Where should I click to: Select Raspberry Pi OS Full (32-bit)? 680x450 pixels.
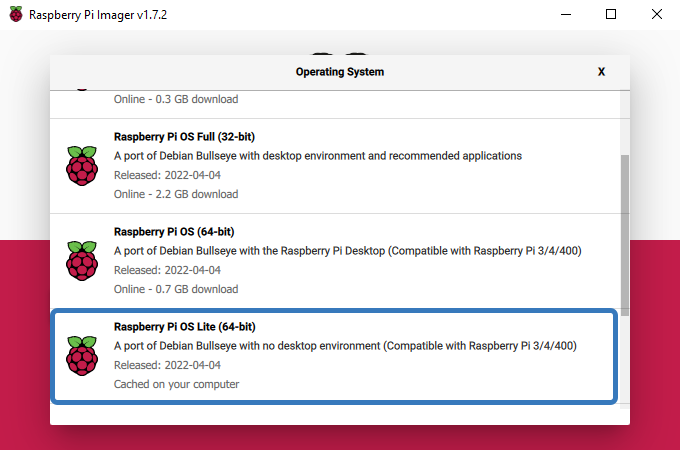point(335,166)
